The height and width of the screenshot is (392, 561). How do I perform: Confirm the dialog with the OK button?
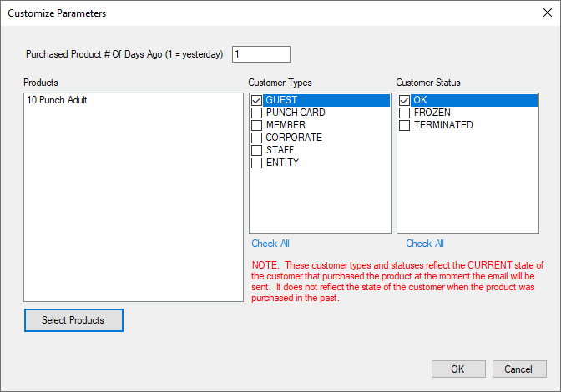458,369
